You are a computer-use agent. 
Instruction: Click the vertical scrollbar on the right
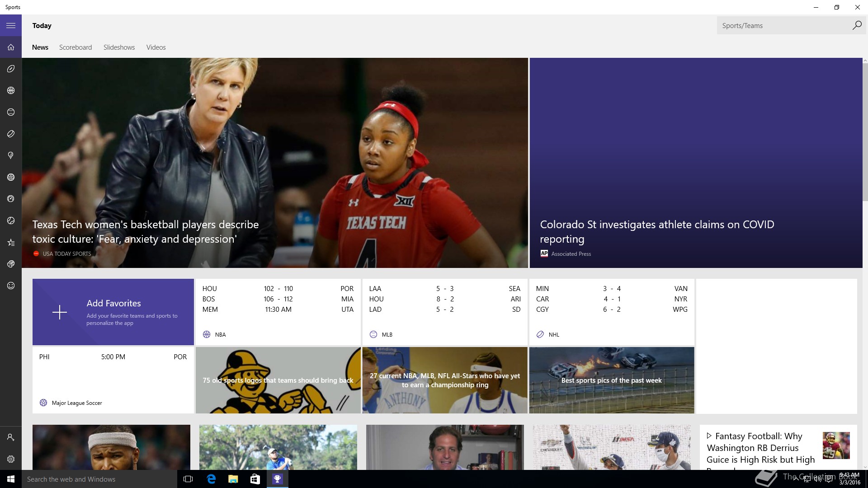[865, 131]
